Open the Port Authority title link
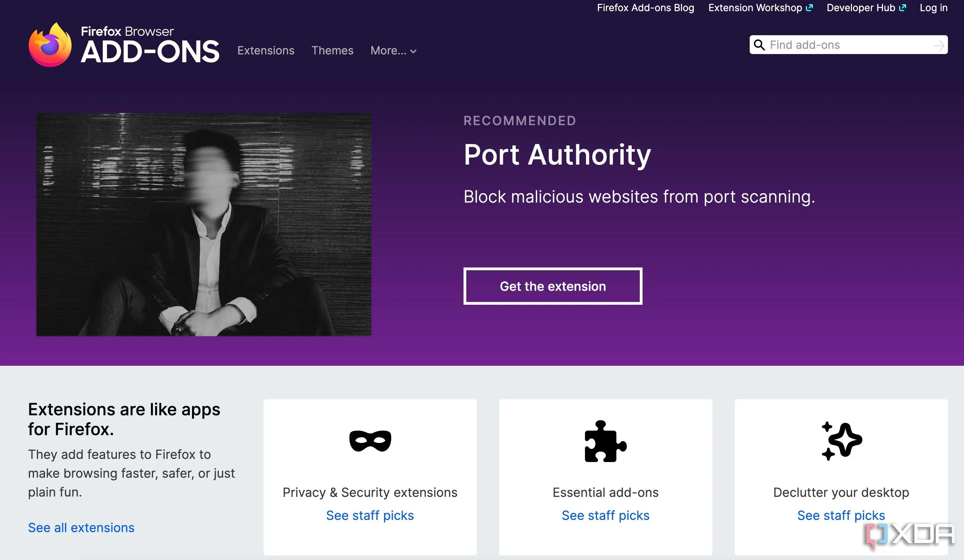 [x=557, y=155]
